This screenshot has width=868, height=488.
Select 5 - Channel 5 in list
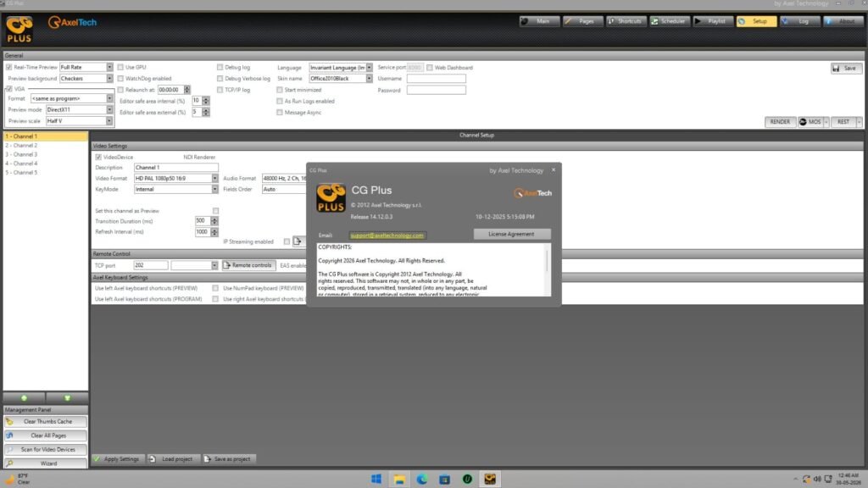[46, 173]
